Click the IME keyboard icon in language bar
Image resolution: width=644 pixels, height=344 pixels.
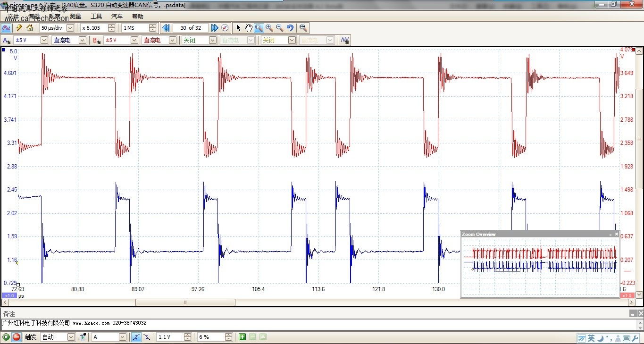[626, 338]
